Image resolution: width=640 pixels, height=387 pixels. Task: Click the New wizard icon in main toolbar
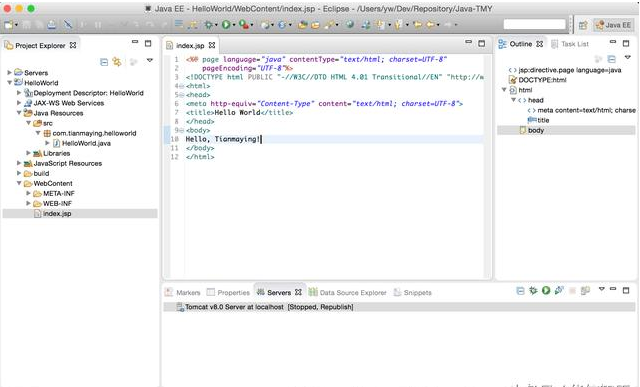pos(8,25)
